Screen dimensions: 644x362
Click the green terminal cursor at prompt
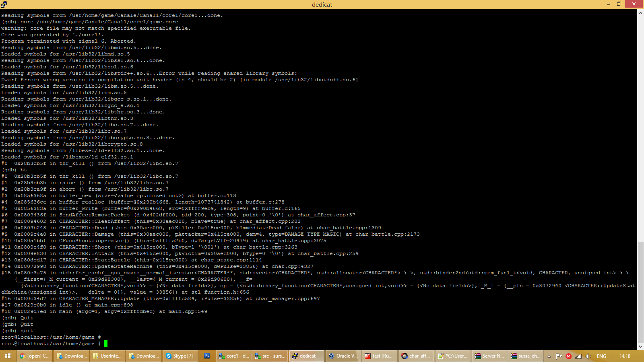click(x=106, y=343)
